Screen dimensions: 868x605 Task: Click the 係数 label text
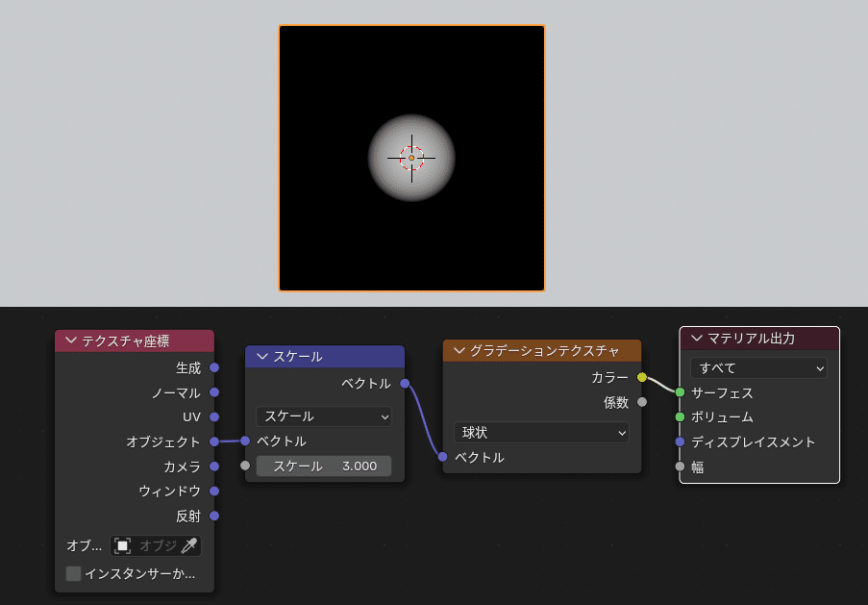pyautogui.click(x=616, y=402)
